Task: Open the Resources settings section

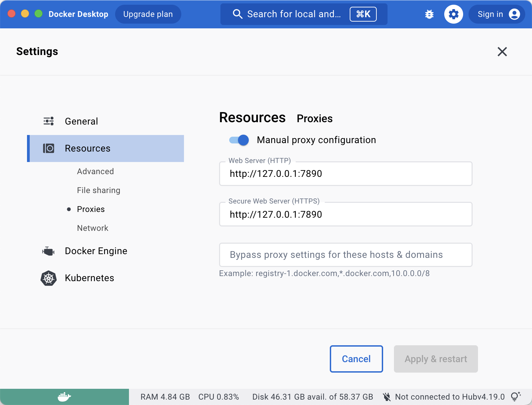Action: click(88, 148)
